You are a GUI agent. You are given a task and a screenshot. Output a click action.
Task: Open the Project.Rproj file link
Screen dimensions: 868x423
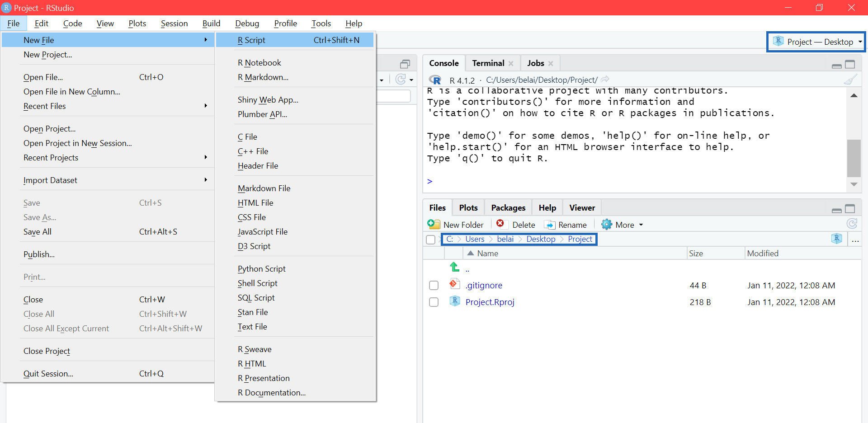[x=490, y=302]
